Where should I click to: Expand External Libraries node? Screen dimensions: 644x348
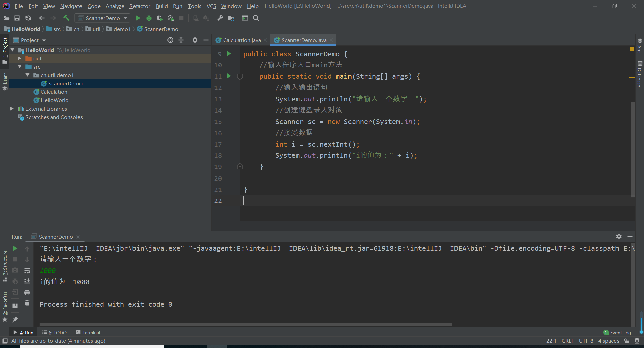[12, 109]
